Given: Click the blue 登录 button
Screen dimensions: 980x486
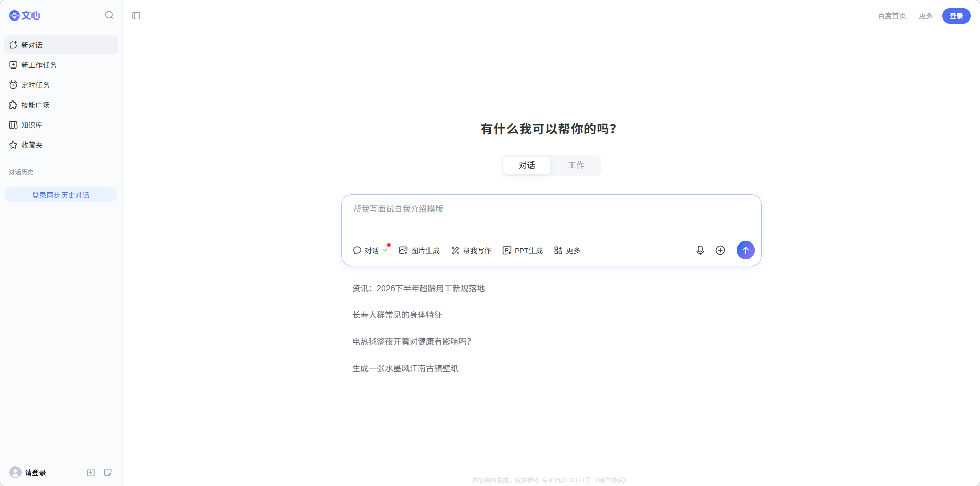Looking at the screenshot, I should coord(956,16).
